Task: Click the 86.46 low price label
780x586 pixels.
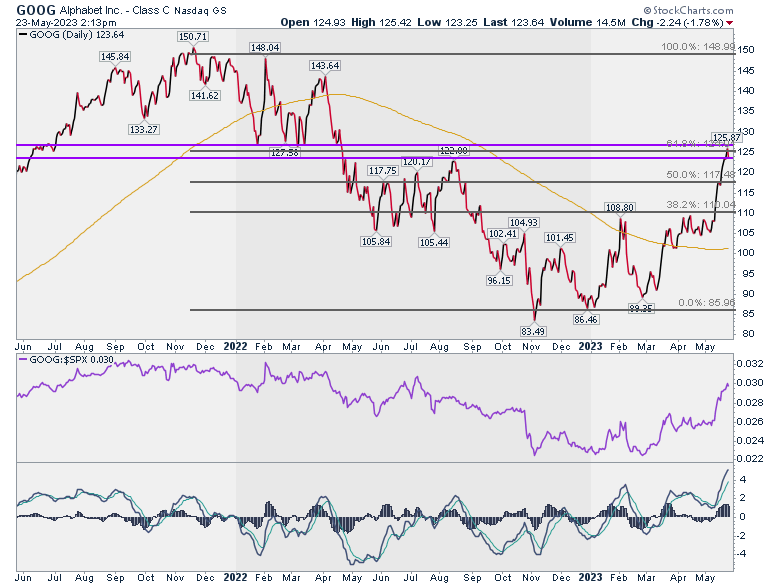Action: coord(585,319)
